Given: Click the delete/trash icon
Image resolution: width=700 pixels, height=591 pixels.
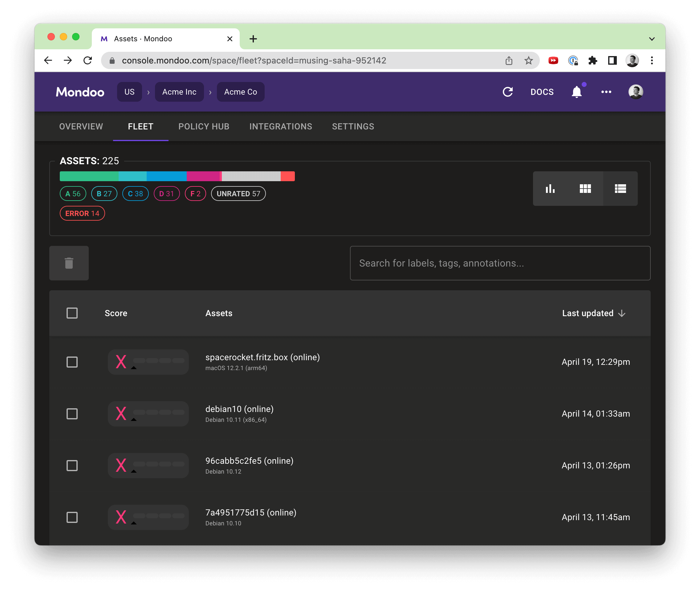Looking at the screenshot, I should [69, 263].
